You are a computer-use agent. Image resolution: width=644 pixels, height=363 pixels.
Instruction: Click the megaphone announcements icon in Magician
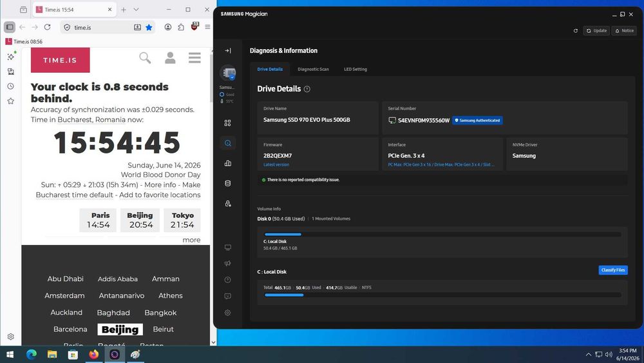point(228,264)
